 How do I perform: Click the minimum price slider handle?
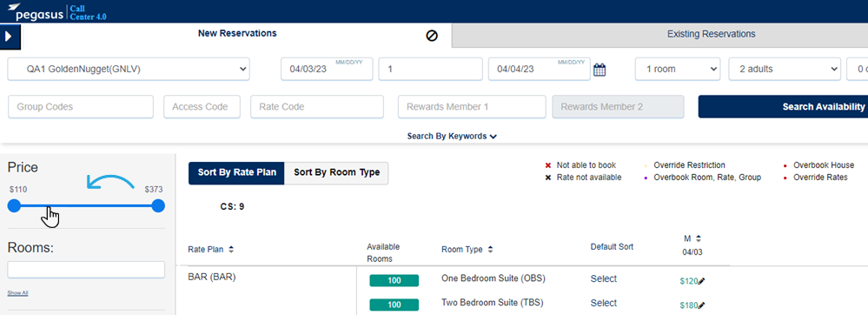point(15,206)
